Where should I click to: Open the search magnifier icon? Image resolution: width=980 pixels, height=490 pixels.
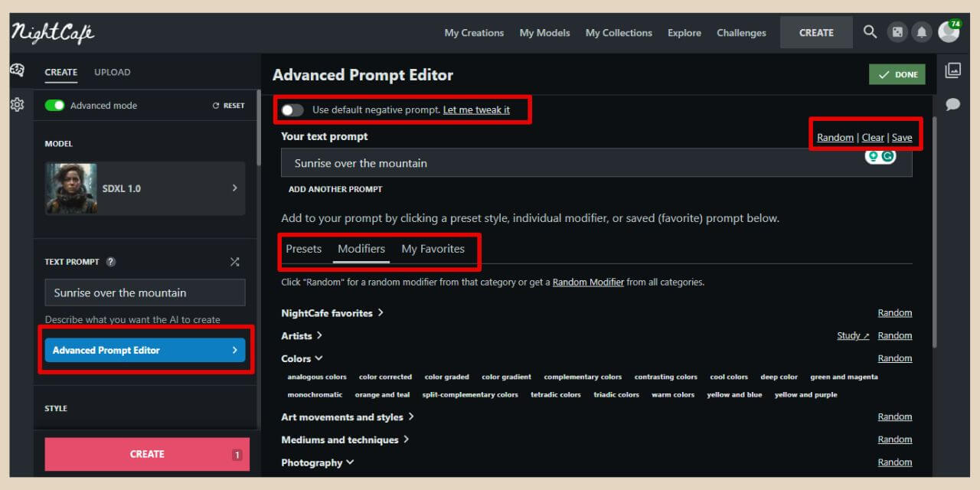[x=870, y=32]
